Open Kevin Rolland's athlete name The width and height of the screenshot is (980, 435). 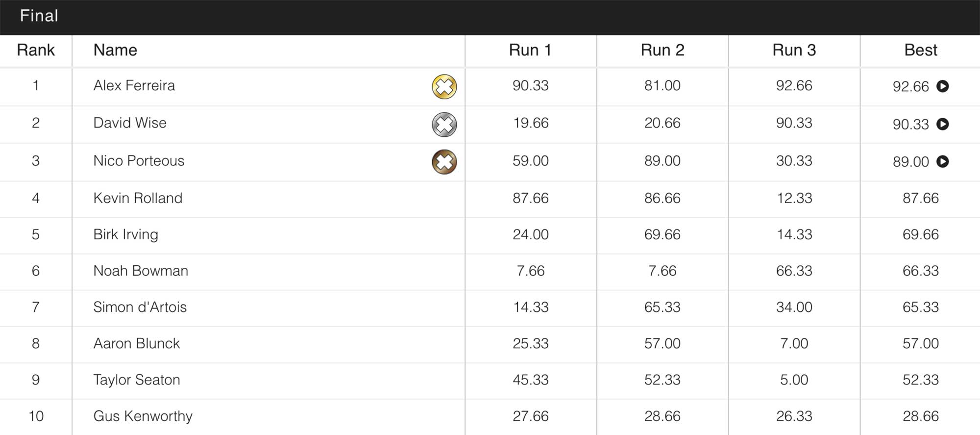tap(138, 198)
